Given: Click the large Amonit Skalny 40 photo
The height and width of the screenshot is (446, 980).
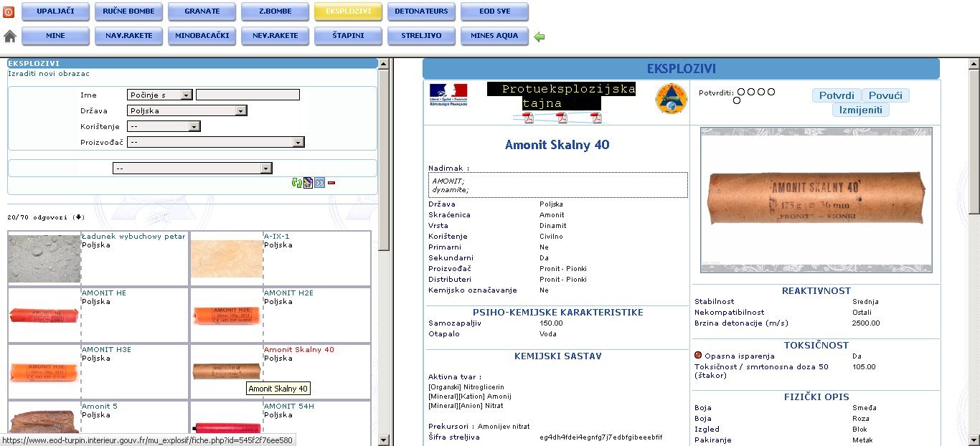Looking at the screenshot, I should pos(816,200).
